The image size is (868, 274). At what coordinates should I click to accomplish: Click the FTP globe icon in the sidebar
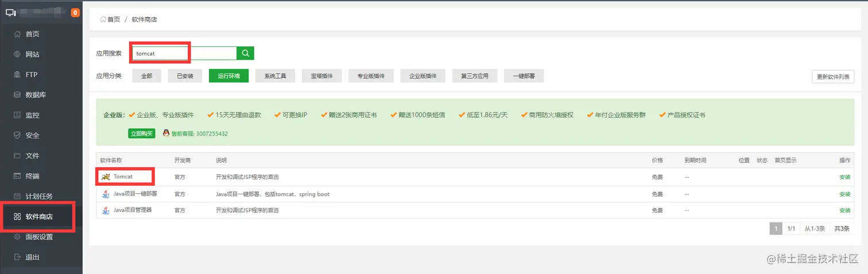[17, 75]
